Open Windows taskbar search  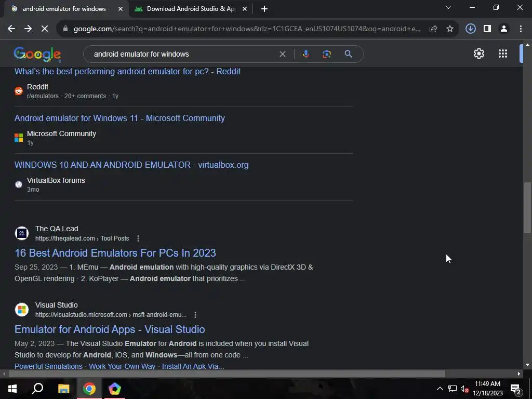click(37, 389)
